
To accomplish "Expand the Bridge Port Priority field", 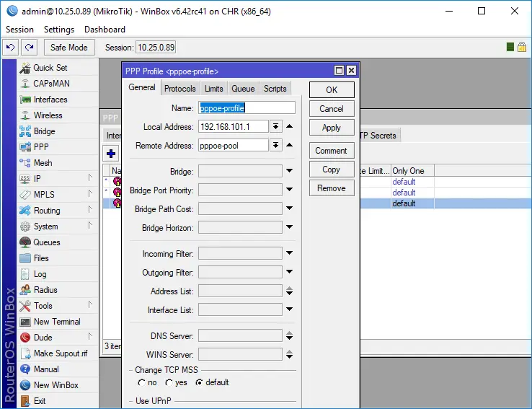I will (x=289, y=190).
